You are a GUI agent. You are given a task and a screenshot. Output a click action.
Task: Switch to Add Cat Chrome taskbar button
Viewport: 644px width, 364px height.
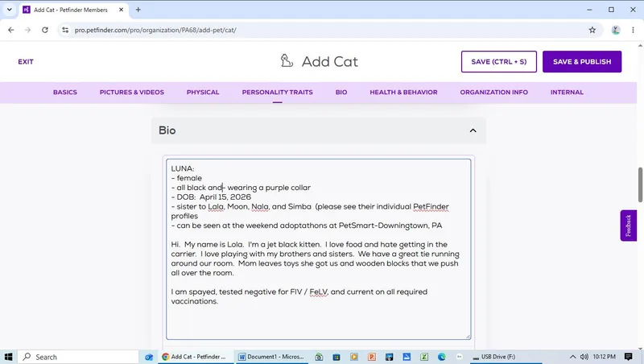(196, 357)
